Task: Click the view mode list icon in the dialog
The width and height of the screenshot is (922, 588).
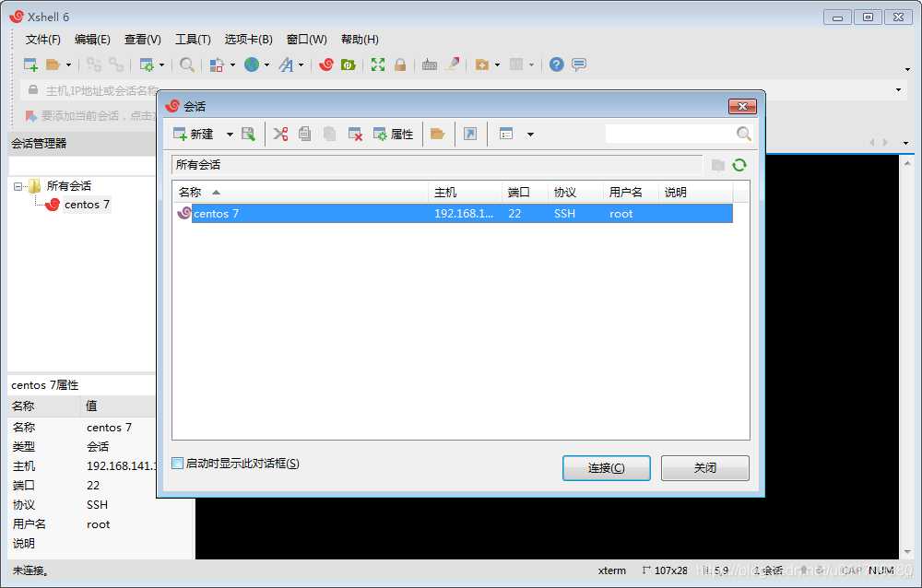Action: [506, 134]
